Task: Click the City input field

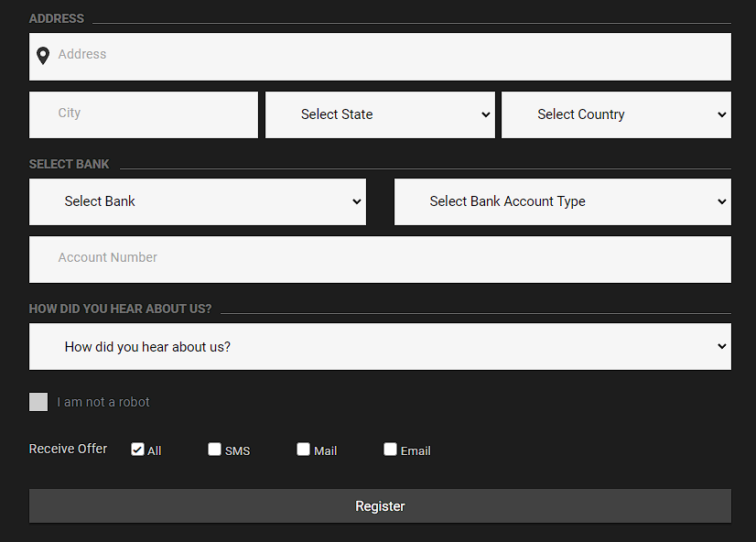Action: coord(143,114)
